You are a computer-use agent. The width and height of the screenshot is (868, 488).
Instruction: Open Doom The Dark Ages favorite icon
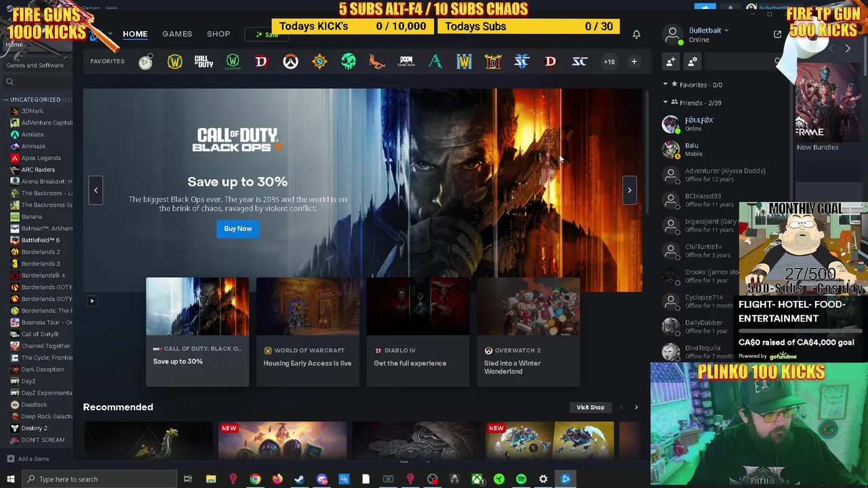[x=406, y=62]
